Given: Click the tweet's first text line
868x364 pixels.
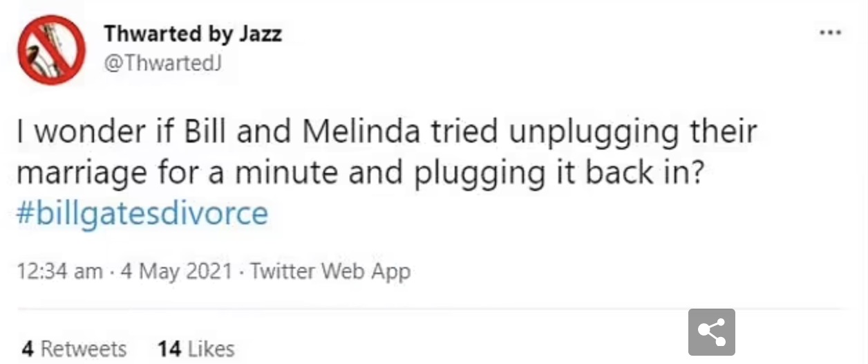Looking at the screenshot, I should (386, 132).
